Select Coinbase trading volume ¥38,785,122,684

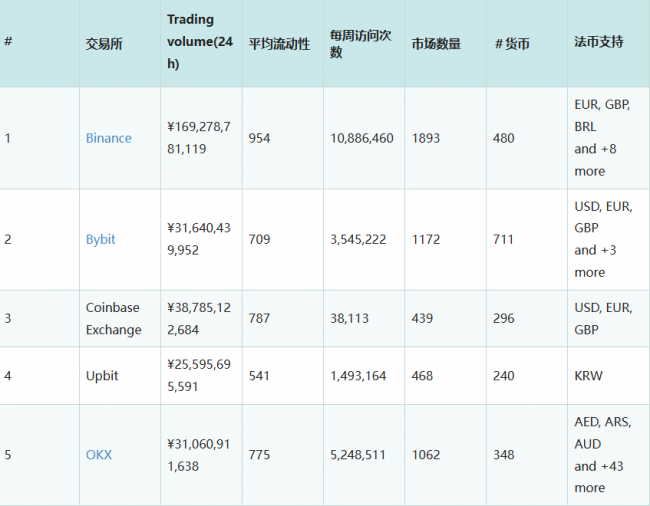199,319
